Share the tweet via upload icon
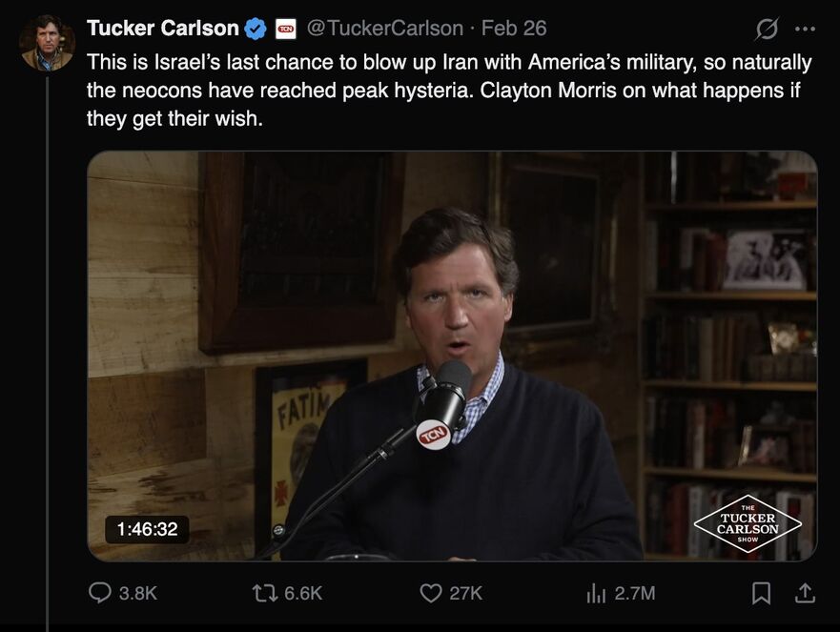This screenshot has height=632, width=840. (x=805, y=593)
